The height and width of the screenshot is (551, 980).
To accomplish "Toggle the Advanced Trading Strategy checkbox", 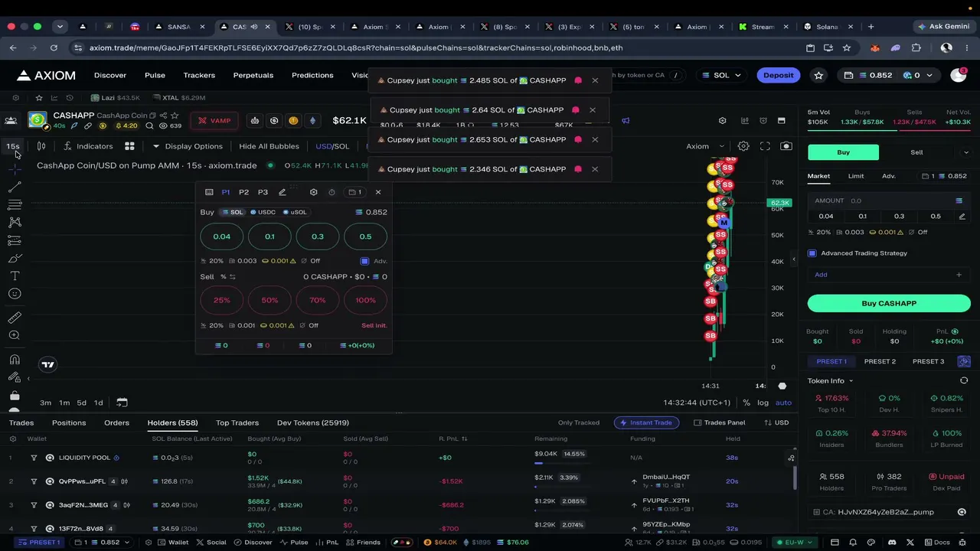I will pos(812,253).
